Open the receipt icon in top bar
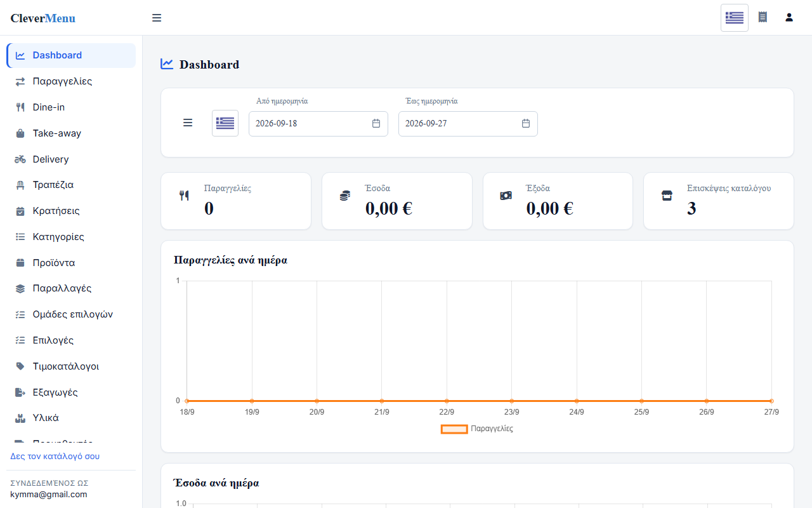 tap(763, 17)
